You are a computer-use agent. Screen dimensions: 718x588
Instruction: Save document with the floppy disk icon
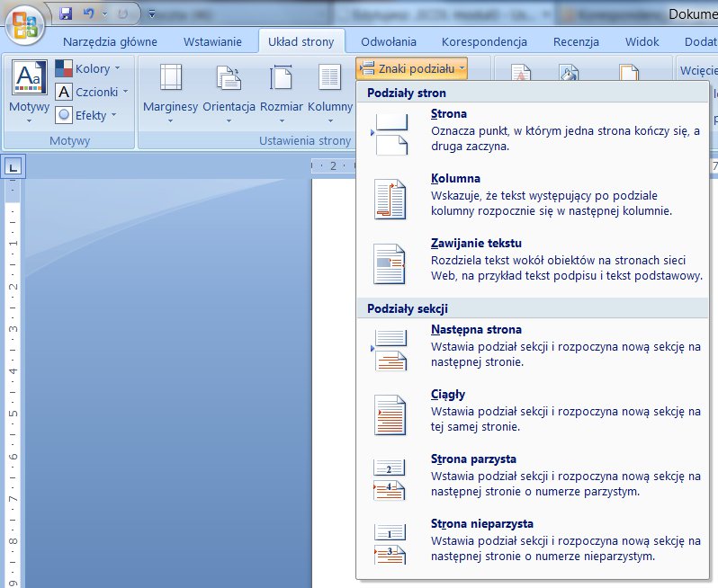coord(66,13)
